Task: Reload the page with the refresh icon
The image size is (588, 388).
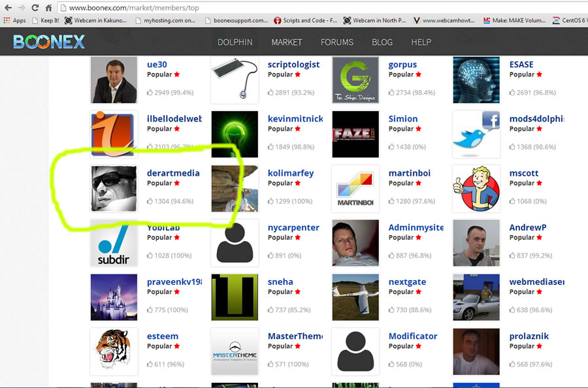Action: coord(35,7)
